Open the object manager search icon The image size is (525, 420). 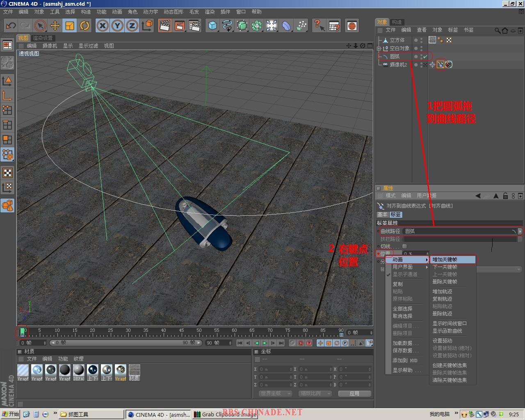498,30
